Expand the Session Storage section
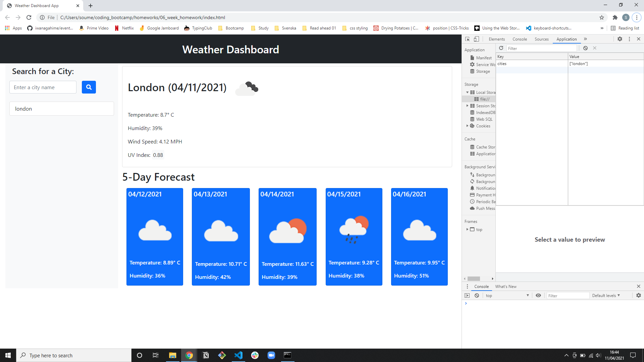Viewport: 644px width, 362px height. click(x=468, y=106)
